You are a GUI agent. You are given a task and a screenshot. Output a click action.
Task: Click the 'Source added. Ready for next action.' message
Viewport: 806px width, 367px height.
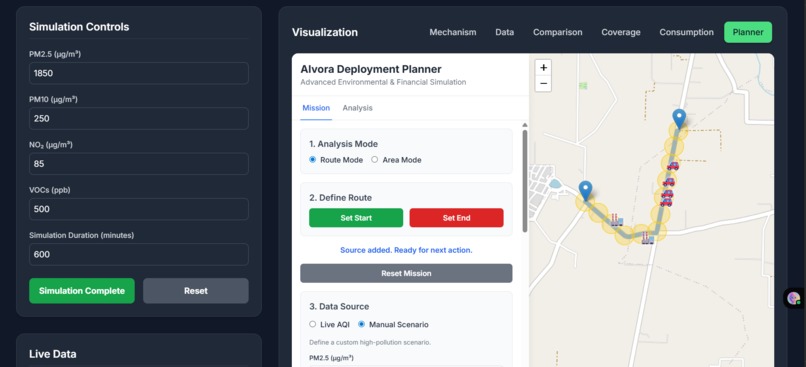[406, 250]
